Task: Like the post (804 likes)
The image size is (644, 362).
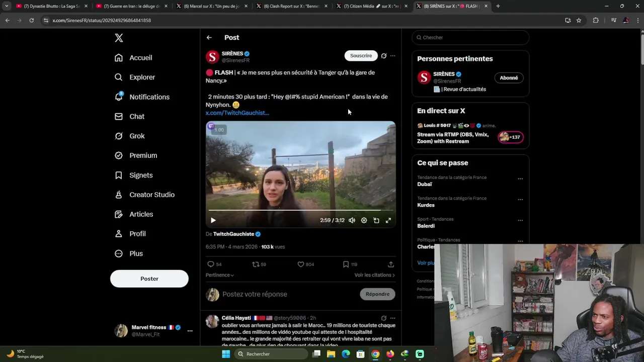Action: coord(305,264)
